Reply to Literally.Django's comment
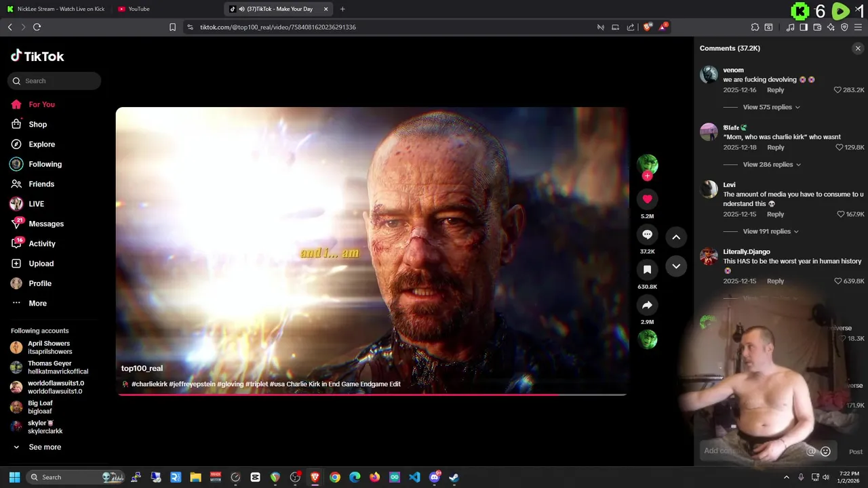This screenshot has width=868, height=488. coord(775,281)
